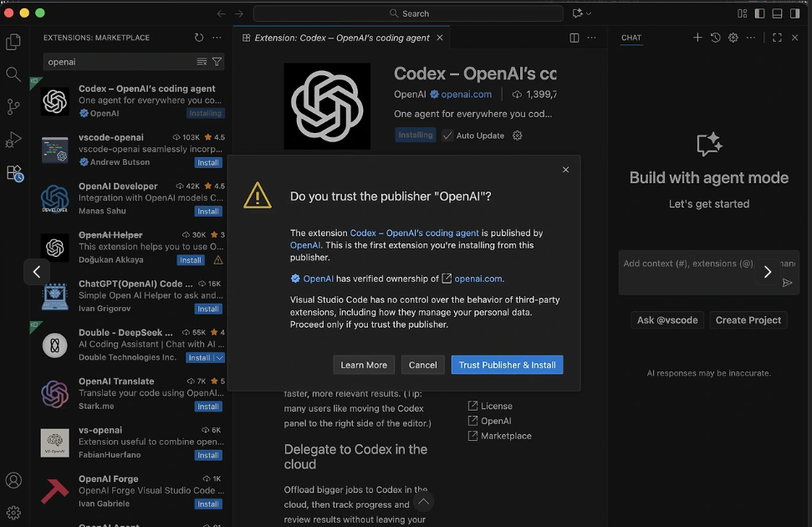Toggle the bottom panel visibility
This screenshot has width=812, height=527.
point(778,13)
